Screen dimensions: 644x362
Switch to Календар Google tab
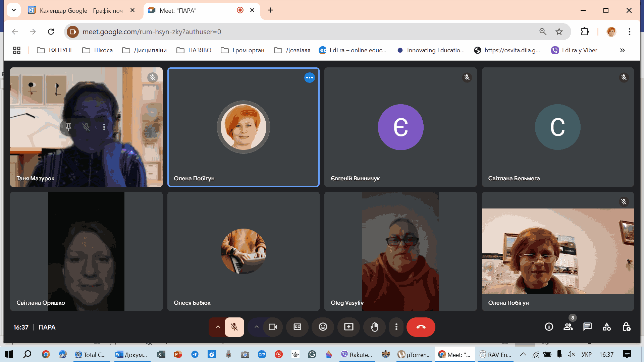(x=80, y=10)
